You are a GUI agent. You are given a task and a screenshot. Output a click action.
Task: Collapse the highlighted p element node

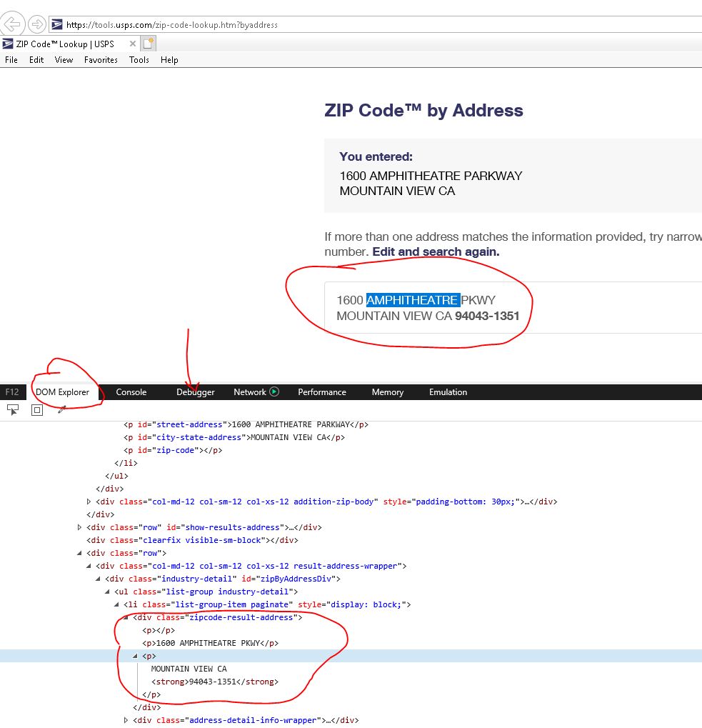[x=135, y=656]
